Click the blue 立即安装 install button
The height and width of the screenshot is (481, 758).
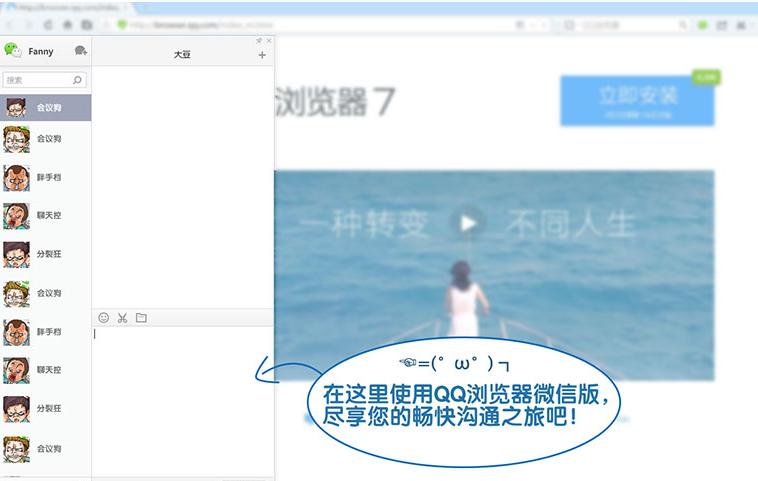click(x=637, y=101)
